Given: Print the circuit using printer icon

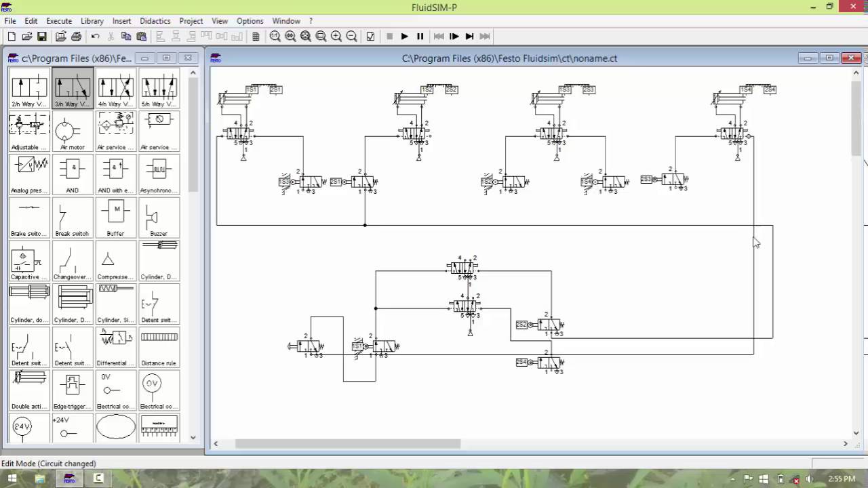Looking at the screenshot, I should pos(76,37).
